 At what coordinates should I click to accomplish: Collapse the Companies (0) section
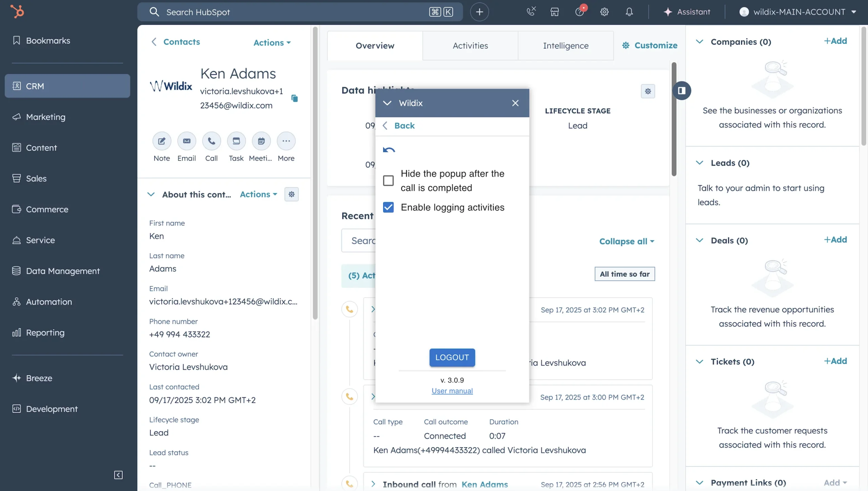699,41
